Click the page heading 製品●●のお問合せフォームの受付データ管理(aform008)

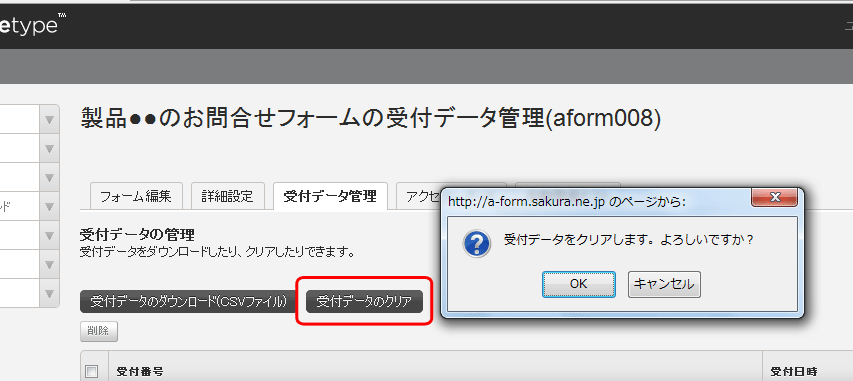tap(370, 118)
